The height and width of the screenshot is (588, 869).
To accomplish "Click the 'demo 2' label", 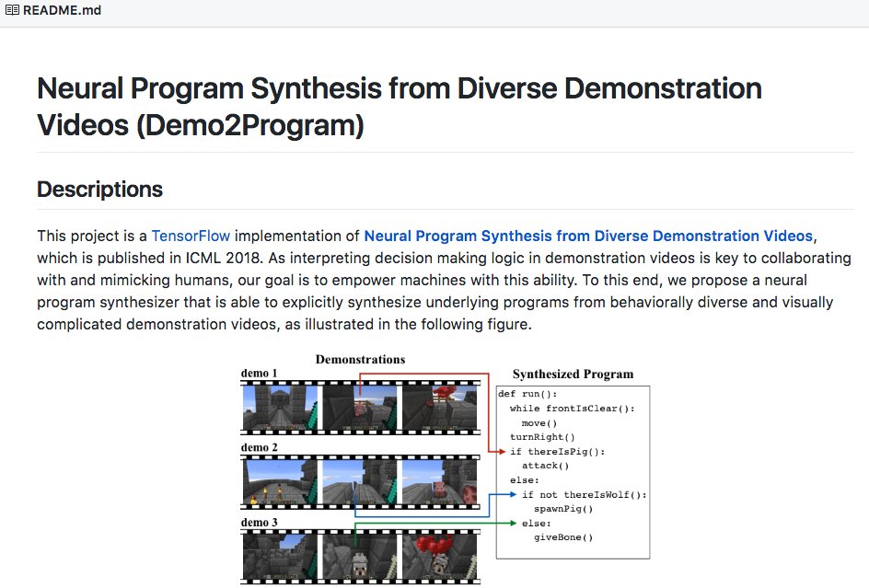I will click(259, 447).
